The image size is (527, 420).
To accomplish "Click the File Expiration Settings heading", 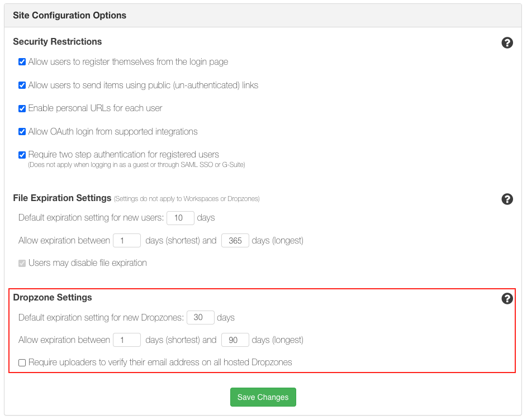I will coord(62,198).
